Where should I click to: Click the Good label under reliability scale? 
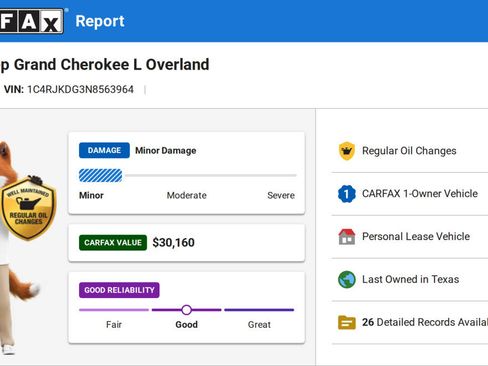[x=187, y=325]
